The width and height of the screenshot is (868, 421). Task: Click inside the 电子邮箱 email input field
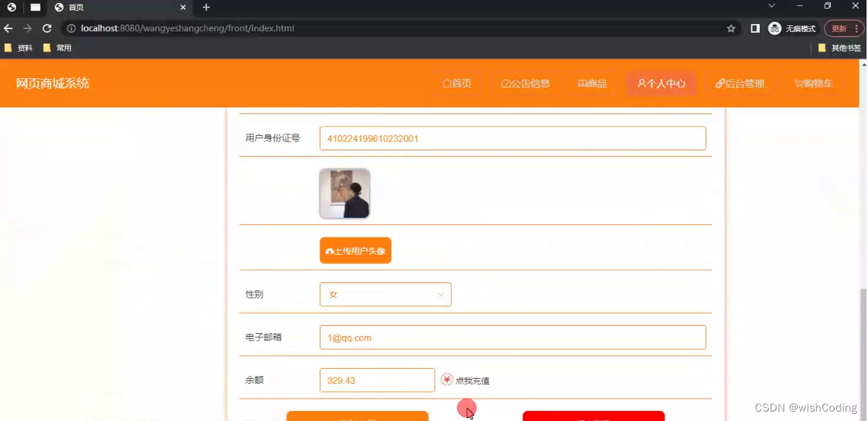(x=513, y=337)
